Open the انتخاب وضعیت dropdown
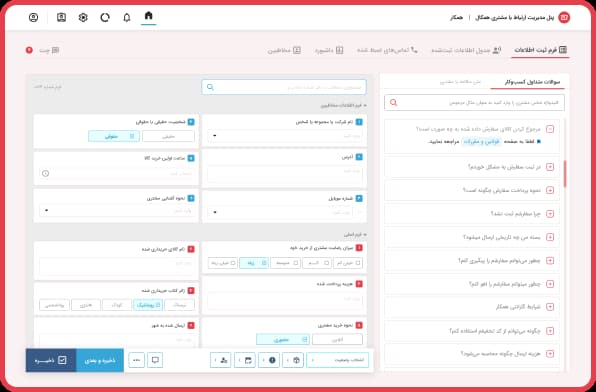Viewport: 596px width, 392px height. click(338, 360)
